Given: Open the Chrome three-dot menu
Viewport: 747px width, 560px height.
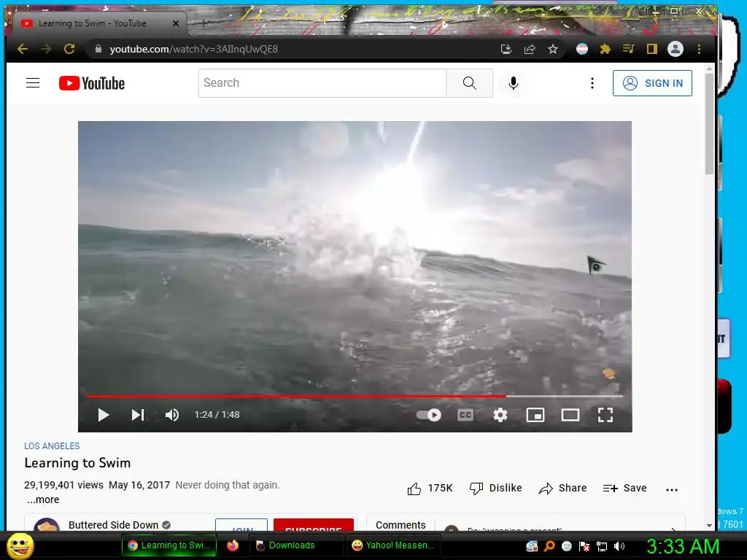Looking at the screenshot, I should (x=699, y=49).
